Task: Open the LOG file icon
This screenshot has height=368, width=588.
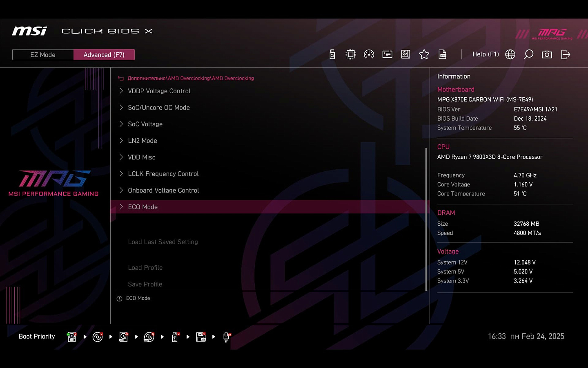Action: click(442, 54)
